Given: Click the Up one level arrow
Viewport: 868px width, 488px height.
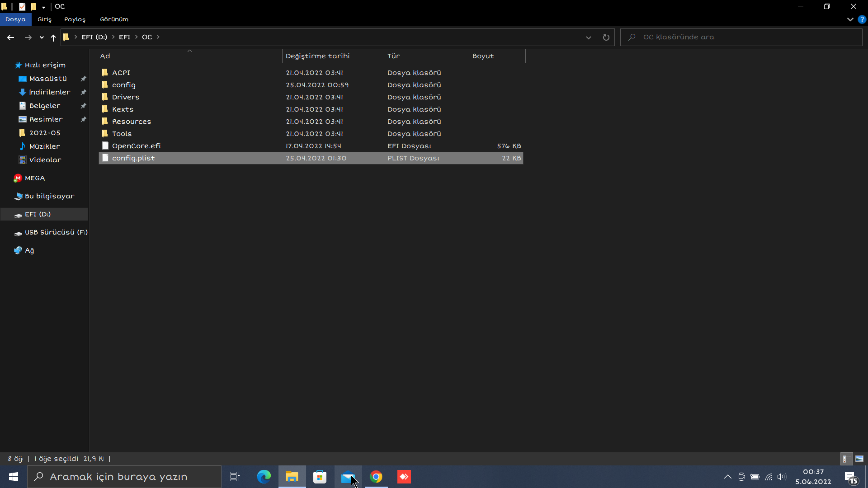Looking at the screenshot, I should coord(53,38).
